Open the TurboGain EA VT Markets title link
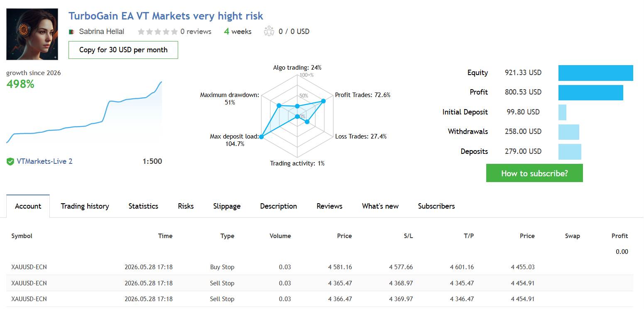 pyautogui.click(x=166, y=16)
